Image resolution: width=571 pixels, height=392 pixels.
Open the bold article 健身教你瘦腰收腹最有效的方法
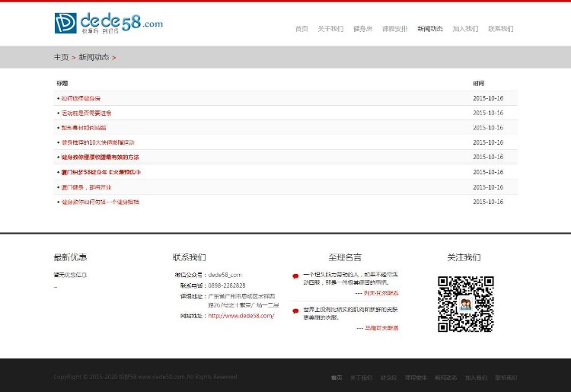[100, 158]
